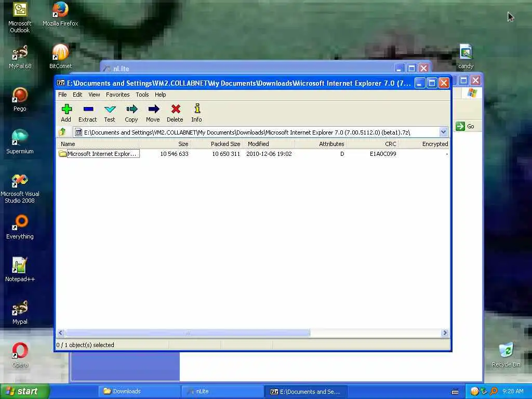Click the Microsoft Outlook desktop icon
This screenshot has width=532, height=399.
point(20,17)
